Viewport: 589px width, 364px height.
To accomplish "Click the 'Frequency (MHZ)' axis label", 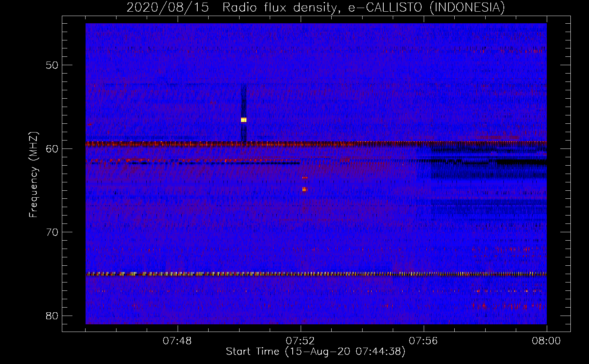I will [x=33, y=175].
